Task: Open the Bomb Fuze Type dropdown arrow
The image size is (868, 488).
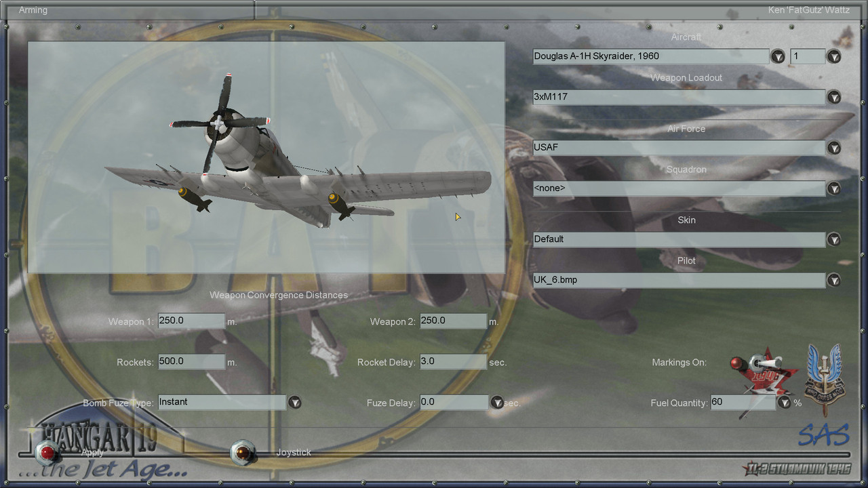Action: click(x=294, y=403)
